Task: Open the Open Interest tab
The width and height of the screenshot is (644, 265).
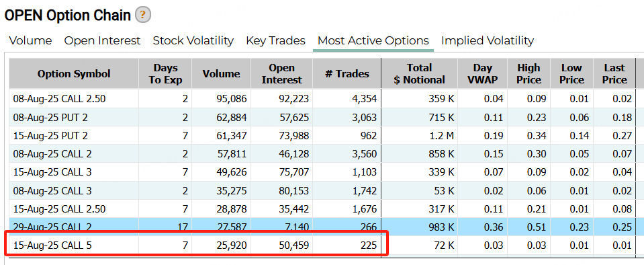Action: [x=102, y=41]
